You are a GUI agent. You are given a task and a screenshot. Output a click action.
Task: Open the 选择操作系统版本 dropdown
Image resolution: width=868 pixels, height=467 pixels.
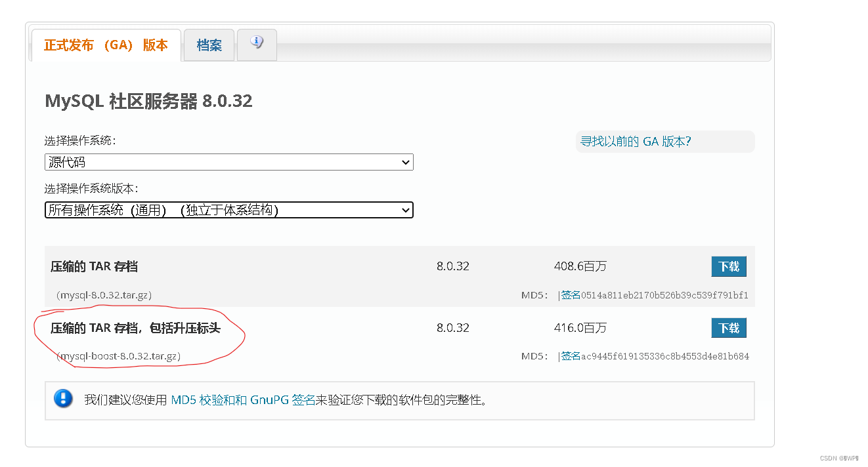[229, 210]
